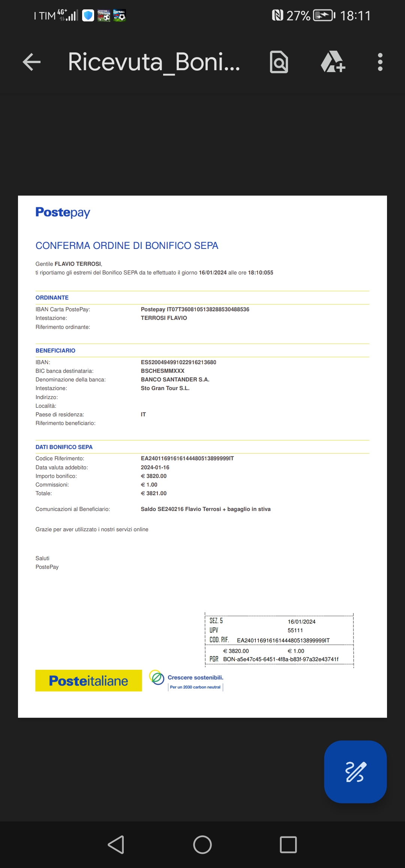Tap the Android home circle button
Image resolution: width=405 pixels, height=868 pixels.
(202, 845)
